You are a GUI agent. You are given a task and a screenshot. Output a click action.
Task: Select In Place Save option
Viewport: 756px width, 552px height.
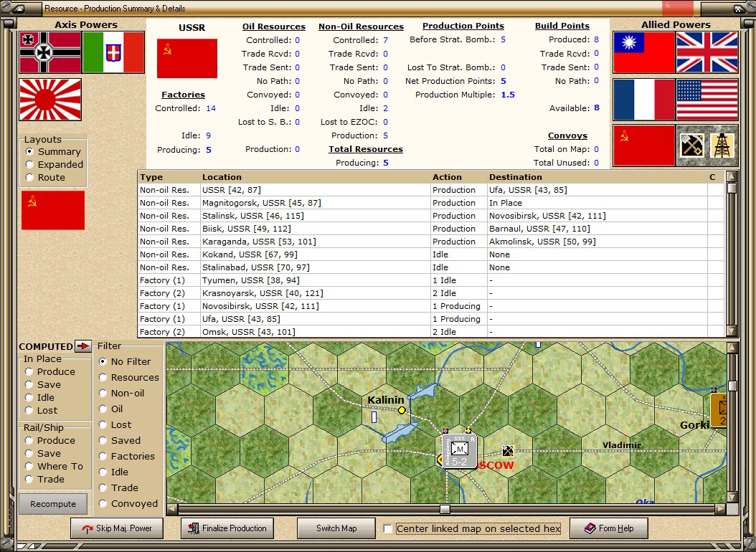point(29,384)
